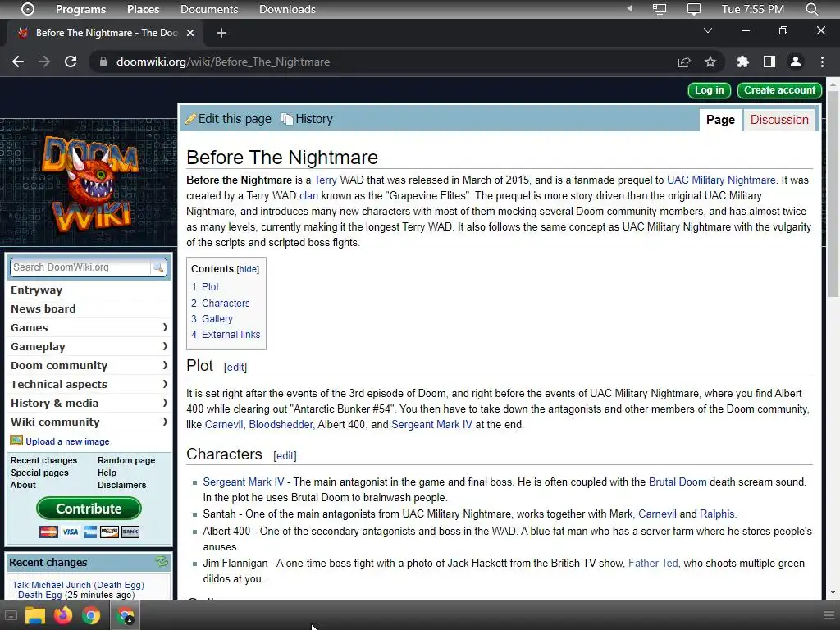Open the Father Ted link

653,563
